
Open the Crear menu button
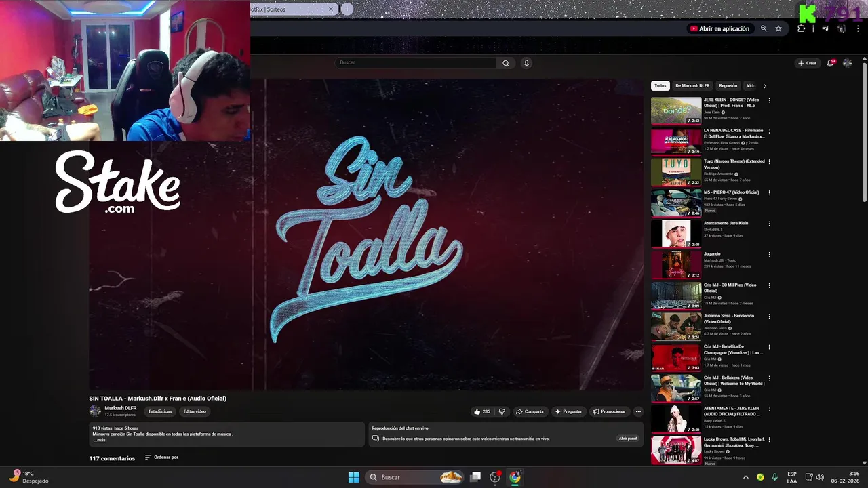click(807, 63)
